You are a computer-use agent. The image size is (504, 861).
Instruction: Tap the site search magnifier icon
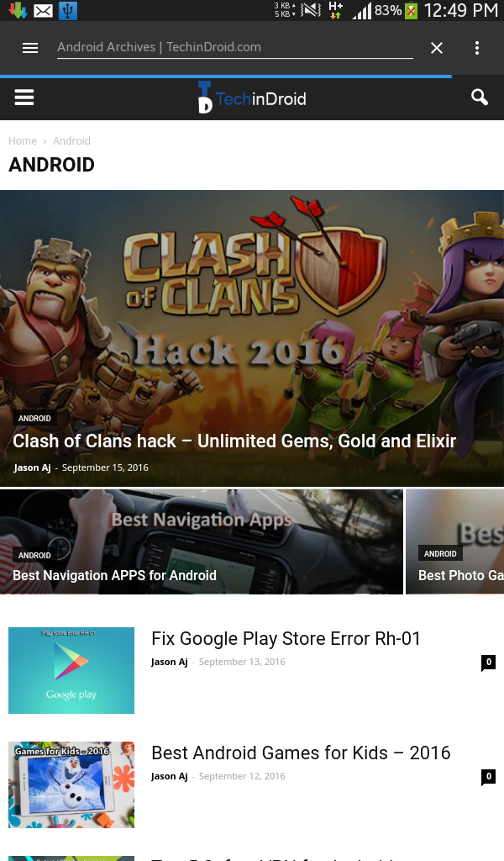(480, 98)
